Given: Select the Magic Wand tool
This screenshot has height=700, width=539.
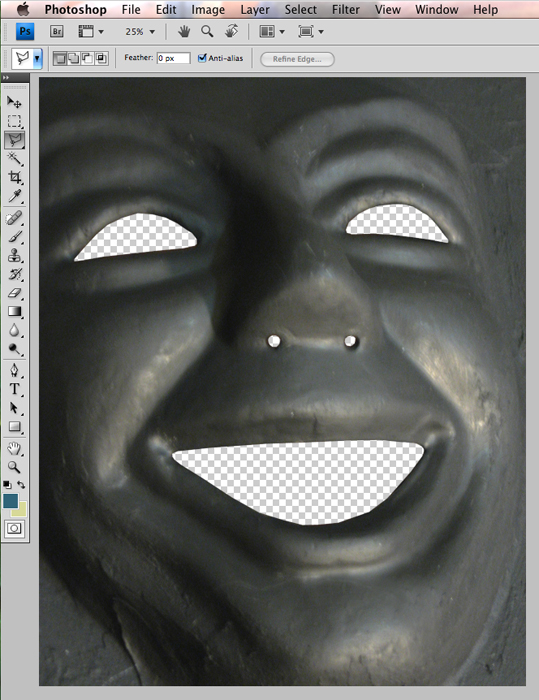Looking at the screenshot, I should 14,158.
